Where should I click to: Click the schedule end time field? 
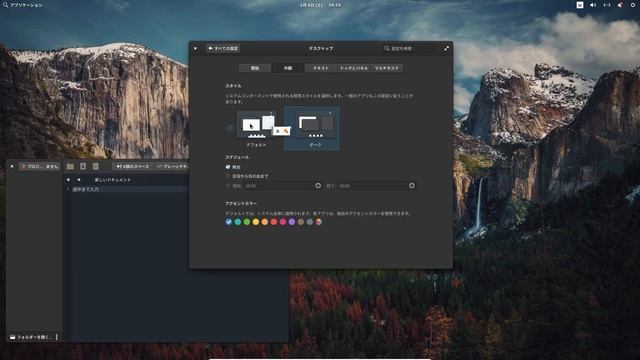tap(376, 186)
